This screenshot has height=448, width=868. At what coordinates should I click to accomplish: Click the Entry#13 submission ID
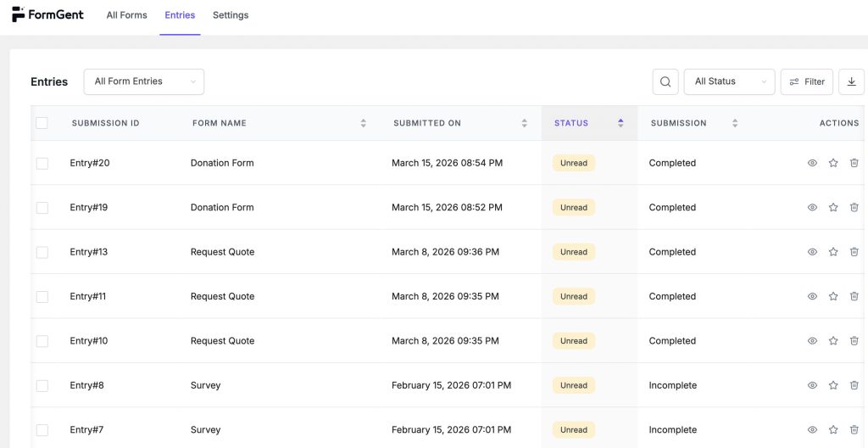click(x=88, y=252)
